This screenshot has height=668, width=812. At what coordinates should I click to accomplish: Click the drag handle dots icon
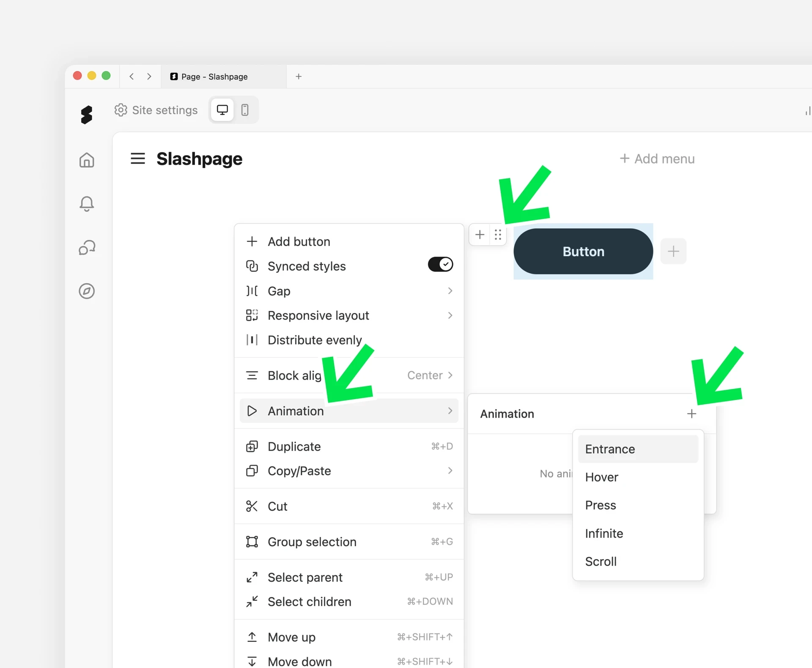point(498,235)
